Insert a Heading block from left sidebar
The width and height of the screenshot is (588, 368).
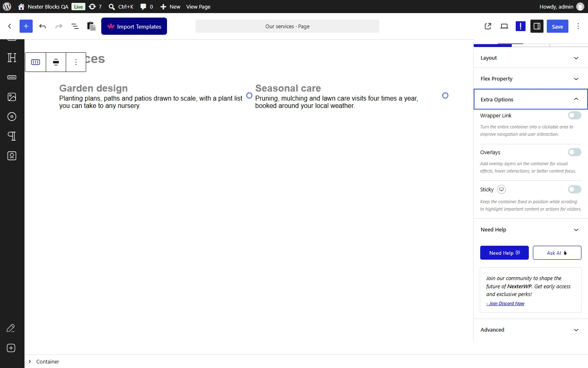point(12,58)
